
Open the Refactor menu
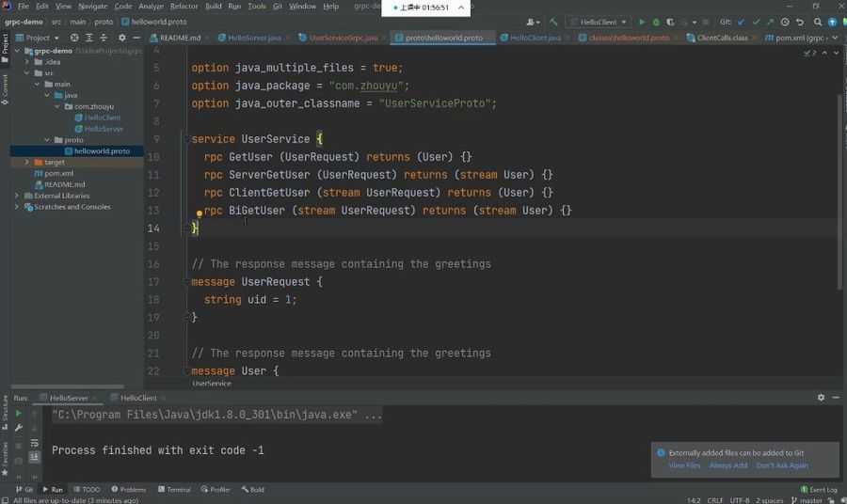pyautogui.click(x=184, y=6)
